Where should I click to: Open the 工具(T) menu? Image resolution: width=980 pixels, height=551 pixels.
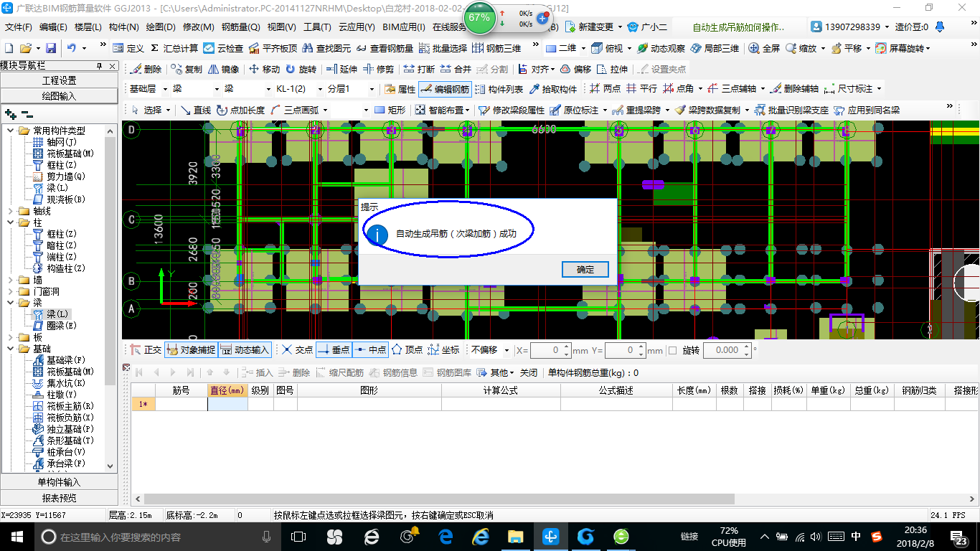point(317,27)
